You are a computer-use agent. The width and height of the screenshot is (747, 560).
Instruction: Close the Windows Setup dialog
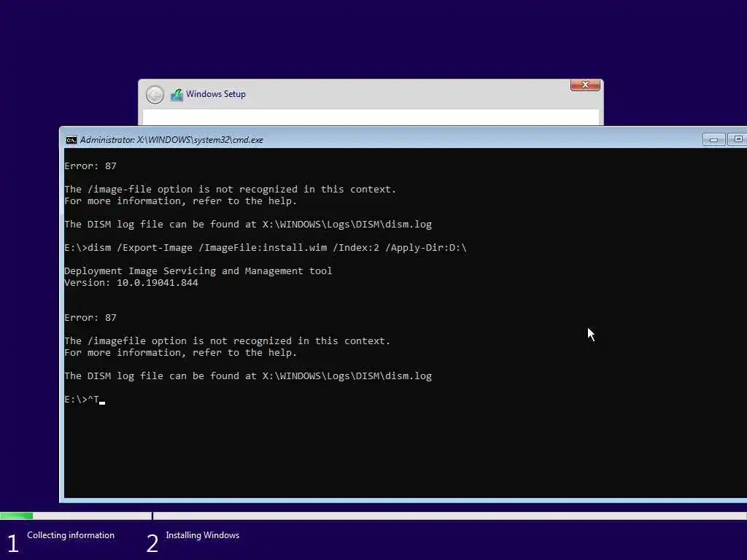pyautogui.click(x=585, y=85)
